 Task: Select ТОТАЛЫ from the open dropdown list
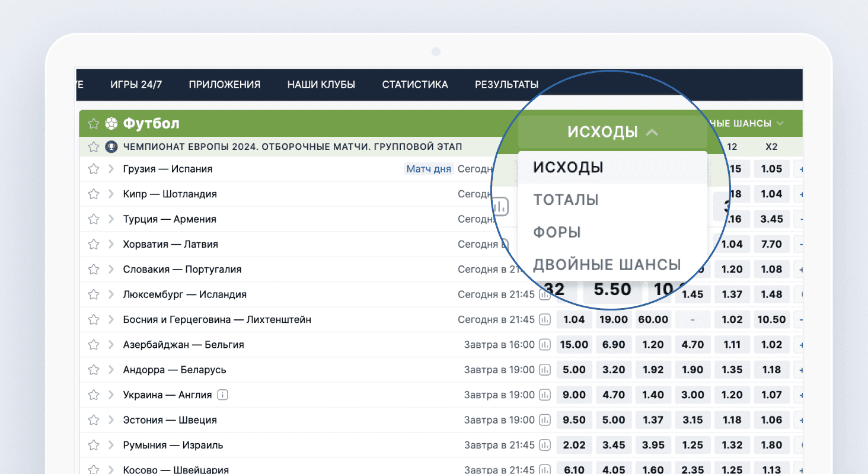(565, 200)
